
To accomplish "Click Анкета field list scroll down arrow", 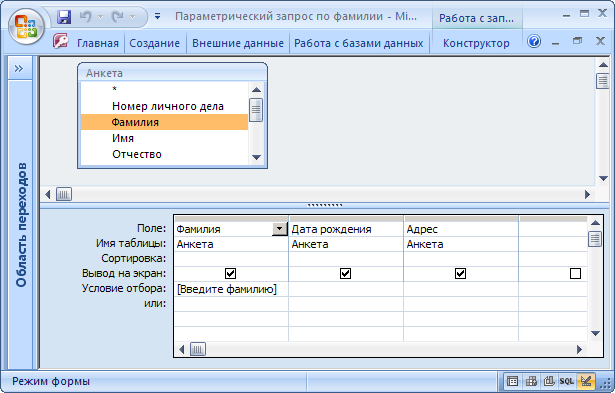I will 256,157.
